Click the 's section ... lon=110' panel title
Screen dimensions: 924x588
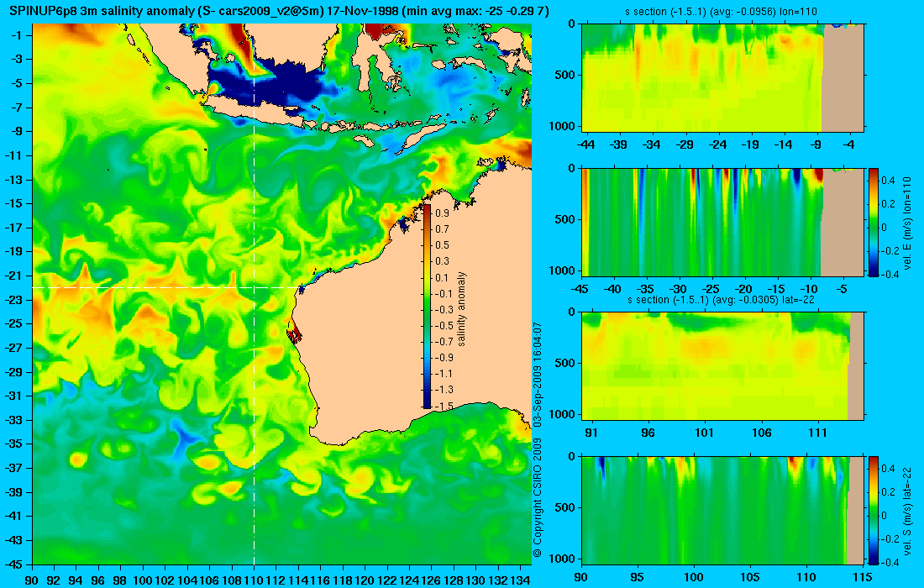[722, 11]
